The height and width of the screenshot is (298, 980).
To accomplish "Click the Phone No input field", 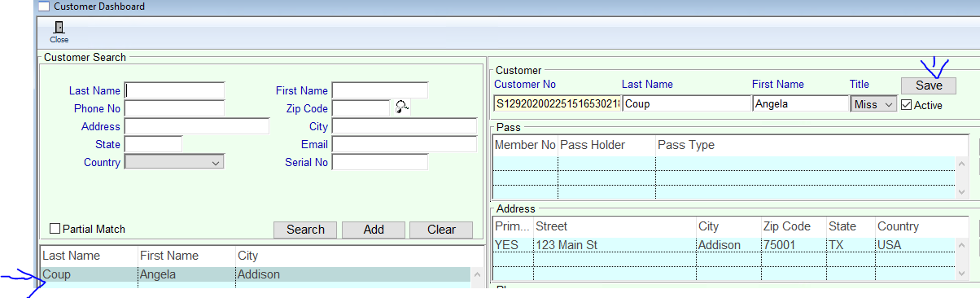I will (x=174, y=108).
